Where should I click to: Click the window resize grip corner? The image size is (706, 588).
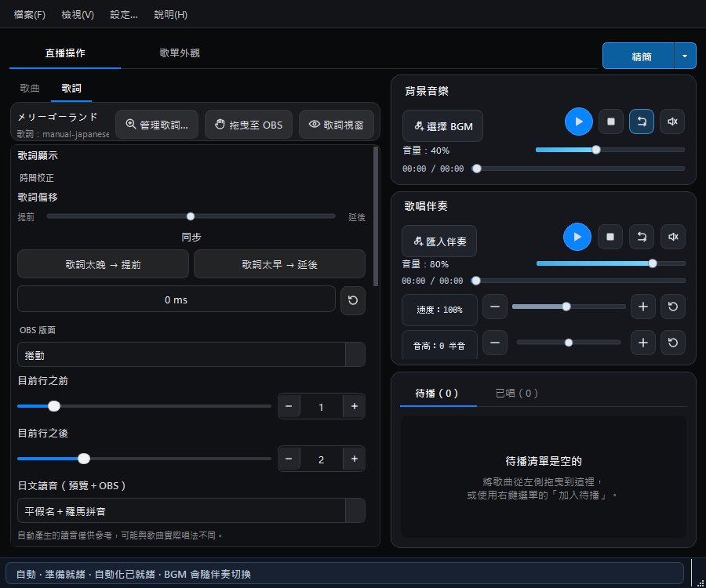tap(701, 583)
